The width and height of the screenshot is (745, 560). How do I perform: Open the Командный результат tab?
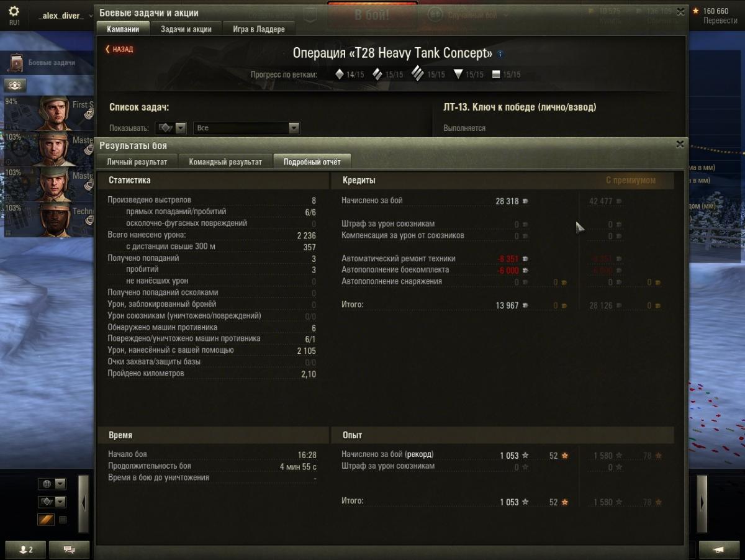point(225,162)
